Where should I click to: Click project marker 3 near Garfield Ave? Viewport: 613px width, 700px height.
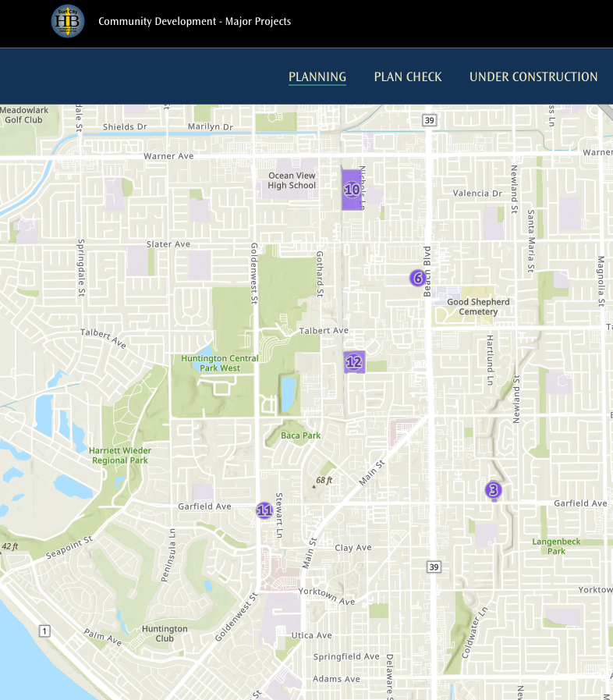pos(493,490)
